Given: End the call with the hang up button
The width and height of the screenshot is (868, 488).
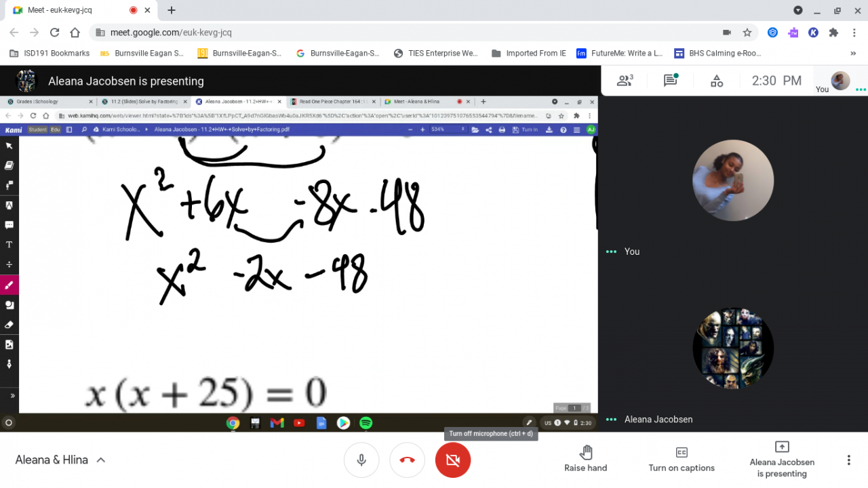Looking at the screenshot, I should pyautogui.click(x=407, y=460).
